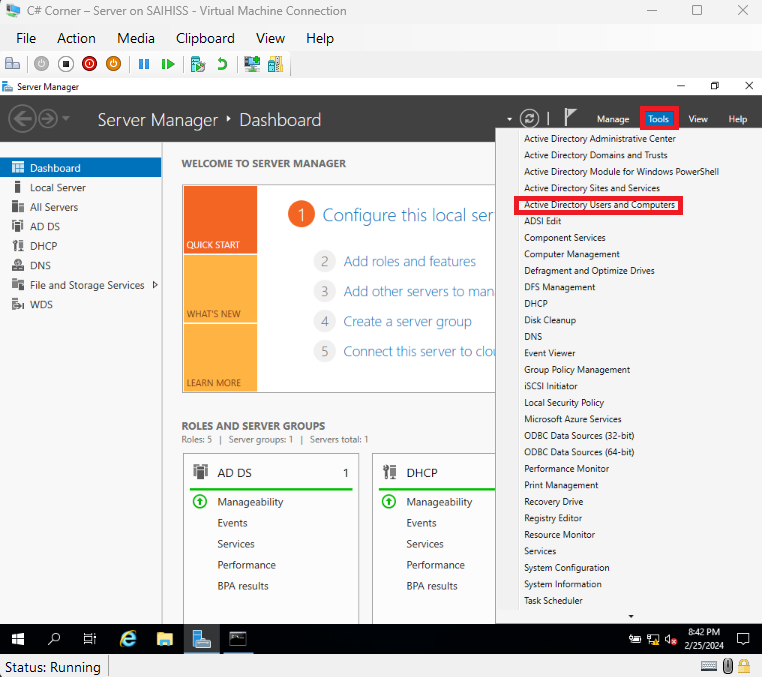
Task: Click the Server Manager refresh icon
Action: click(530, 119)
